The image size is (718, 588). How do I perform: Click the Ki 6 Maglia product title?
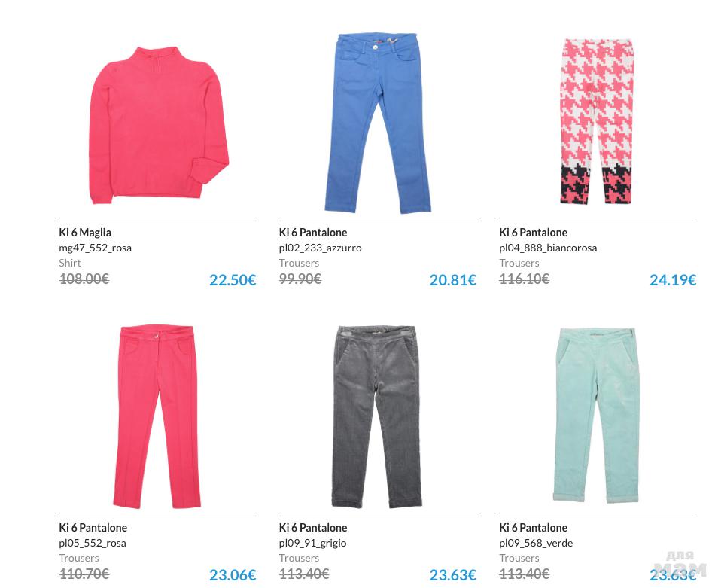tap(85, 232)
